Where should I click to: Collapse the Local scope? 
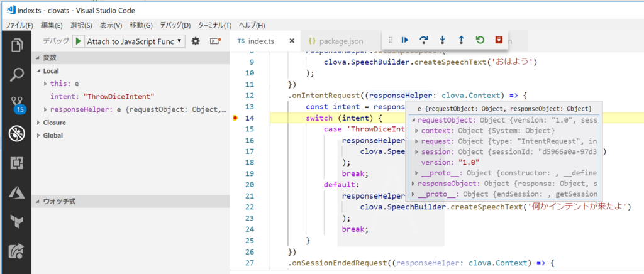[x=38, y=71]
